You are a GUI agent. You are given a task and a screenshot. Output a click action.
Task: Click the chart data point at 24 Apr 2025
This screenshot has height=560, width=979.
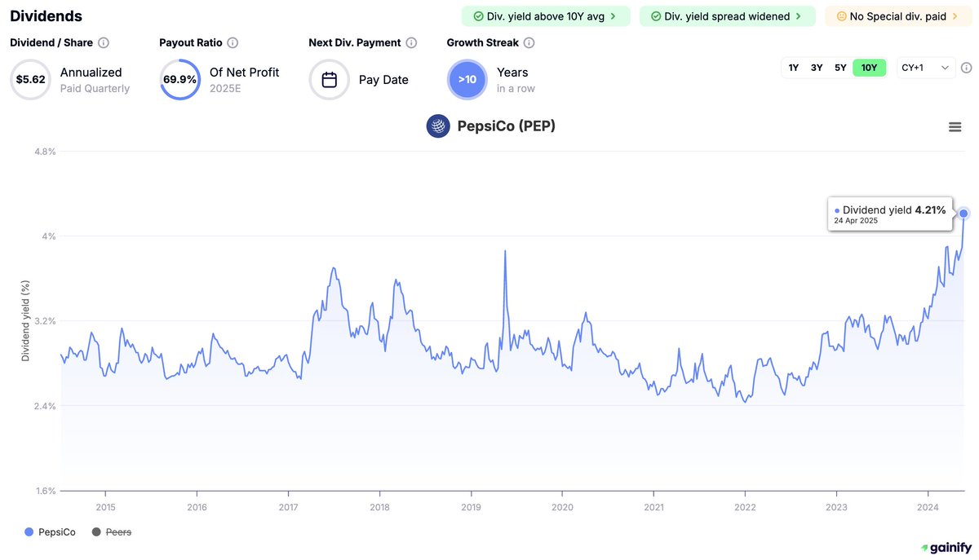(x=963, y=214)
